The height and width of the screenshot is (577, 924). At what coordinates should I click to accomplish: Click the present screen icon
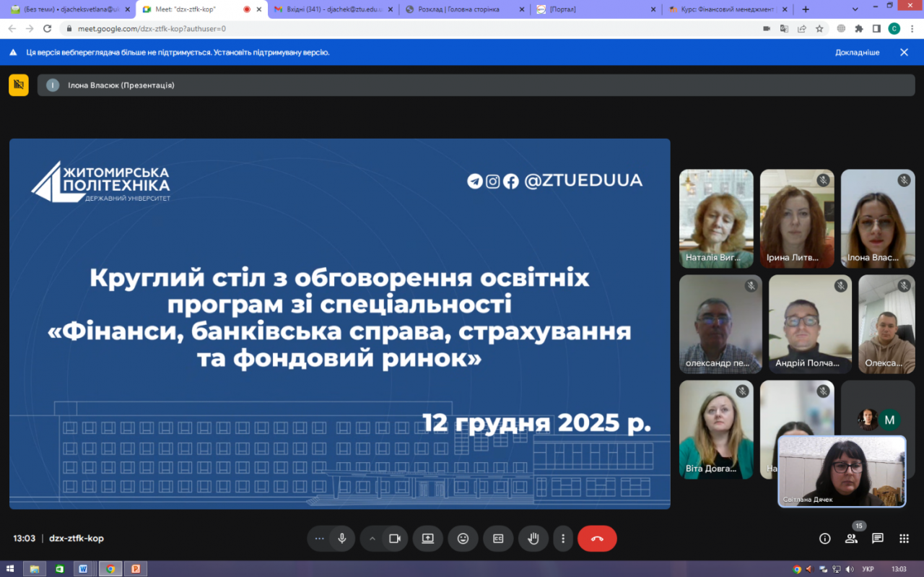[x=427, y=539]
